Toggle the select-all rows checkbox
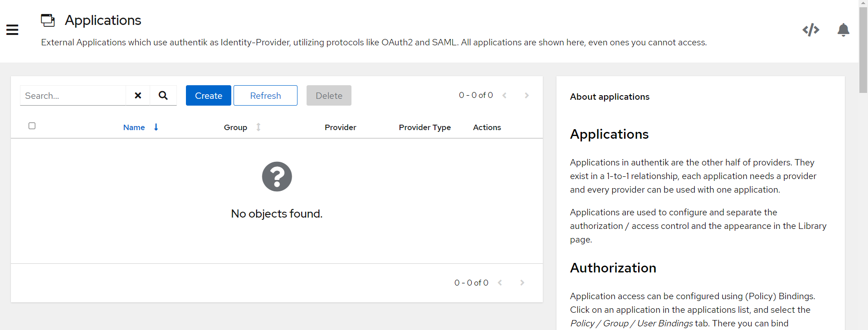The image size is (868, 330). click(32, 126)
